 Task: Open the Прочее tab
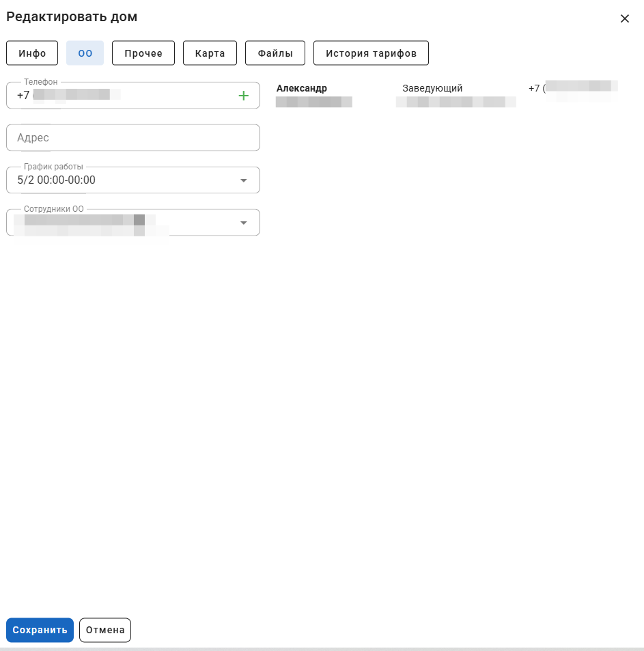(143, 53)
